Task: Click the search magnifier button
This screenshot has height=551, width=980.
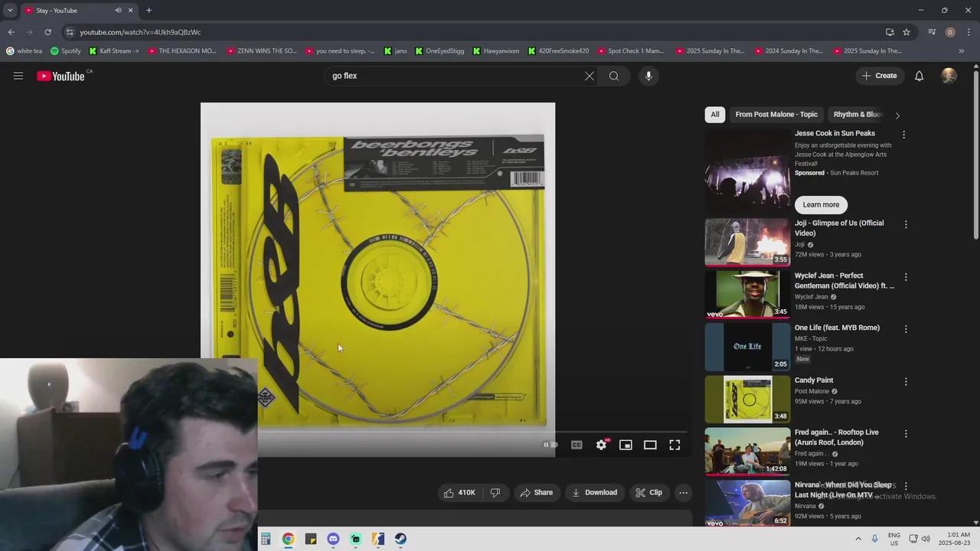Action: click(x=614, y=76)
